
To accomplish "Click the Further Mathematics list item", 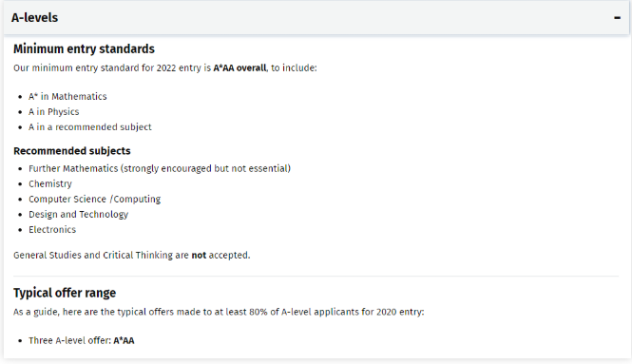I will (160, 168).
